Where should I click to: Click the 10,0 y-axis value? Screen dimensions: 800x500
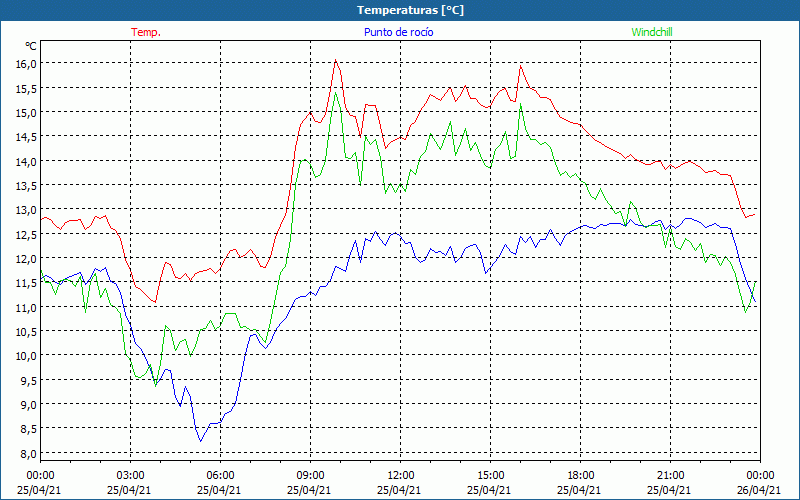26,355
